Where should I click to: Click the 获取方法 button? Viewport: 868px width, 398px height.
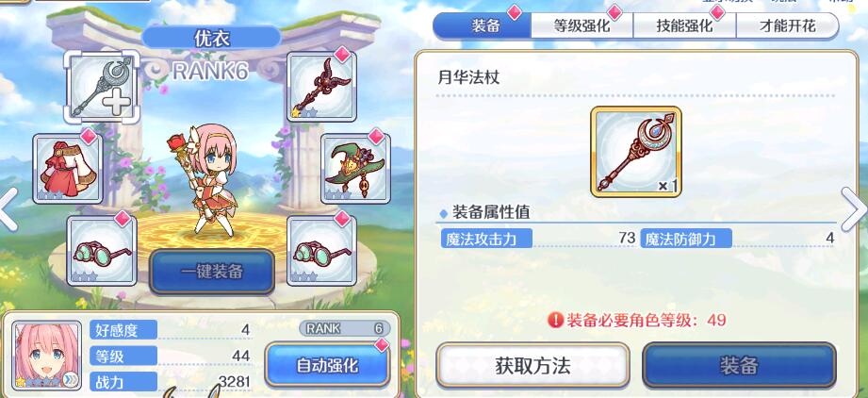point(532,365)
